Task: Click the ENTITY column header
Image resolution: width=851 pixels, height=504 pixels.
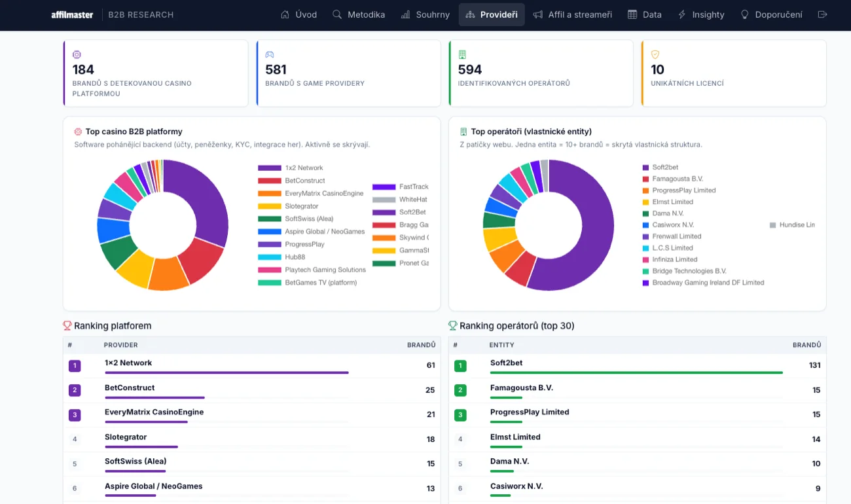Action: [x=501, y=345]
